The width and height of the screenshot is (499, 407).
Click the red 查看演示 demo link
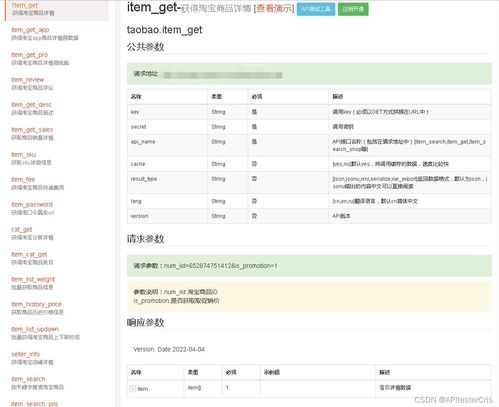274,9
